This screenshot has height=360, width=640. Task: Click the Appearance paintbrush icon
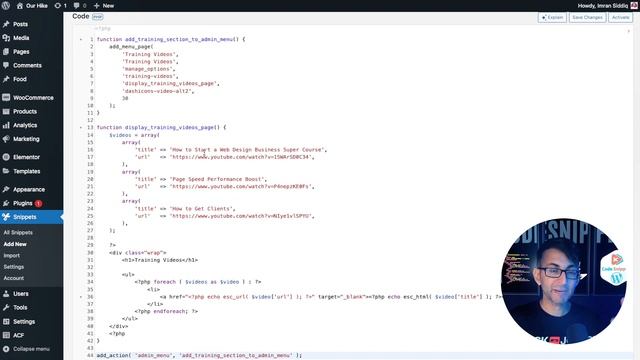(x=6, y=189)
